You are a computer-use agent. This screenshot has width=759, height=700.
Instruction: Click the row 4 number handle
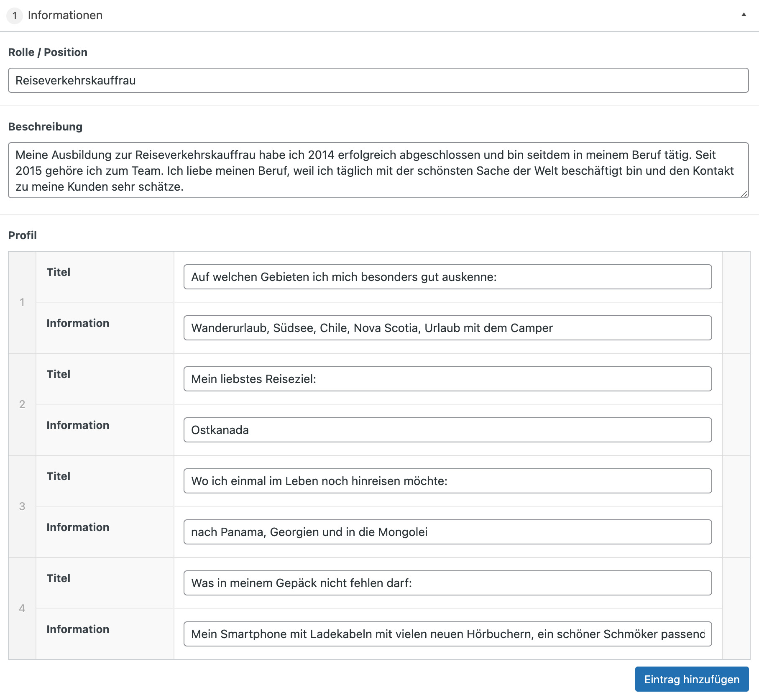pyautogui.click(x=22, y=608)
